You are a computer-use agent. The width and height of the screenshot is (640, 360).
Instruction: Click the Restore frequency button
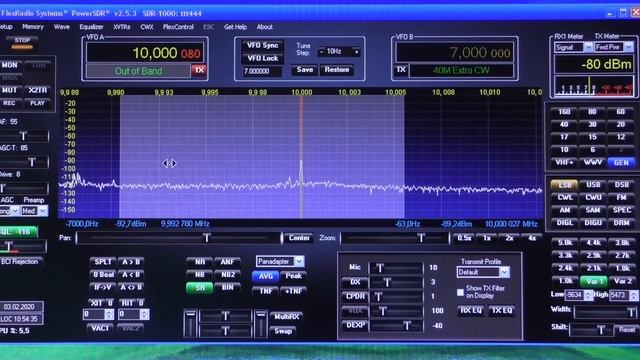336,70
